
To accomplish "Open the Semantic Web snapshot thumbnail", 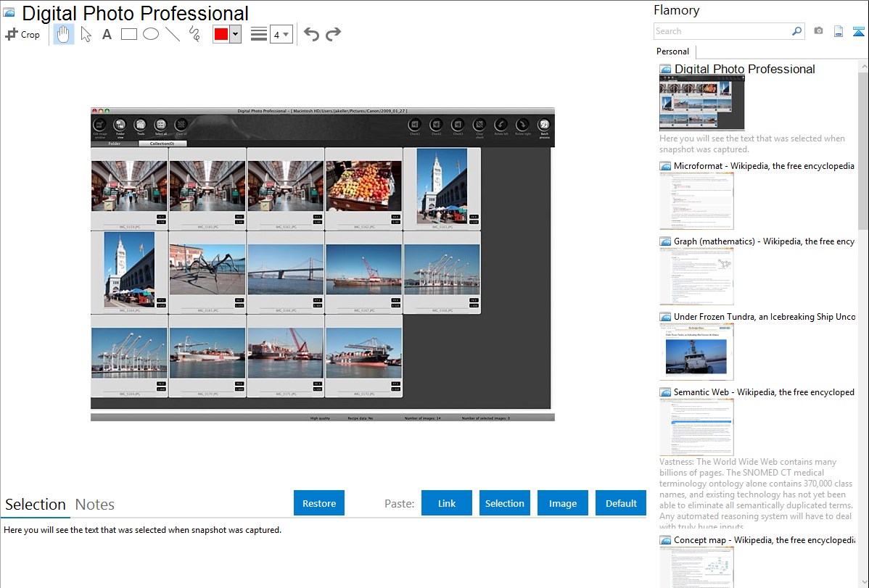I will pos(696,427).
